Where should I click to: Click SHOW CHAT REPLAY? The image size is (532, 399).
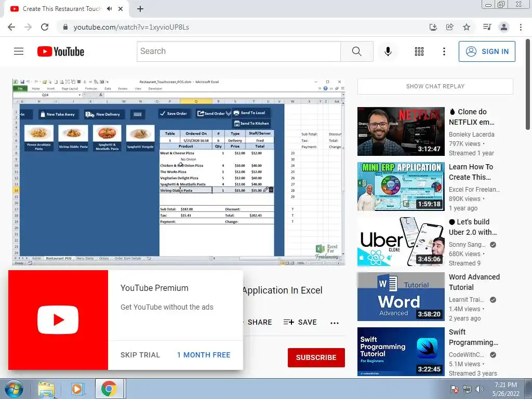pyautogui.click(x=435, y=87)
